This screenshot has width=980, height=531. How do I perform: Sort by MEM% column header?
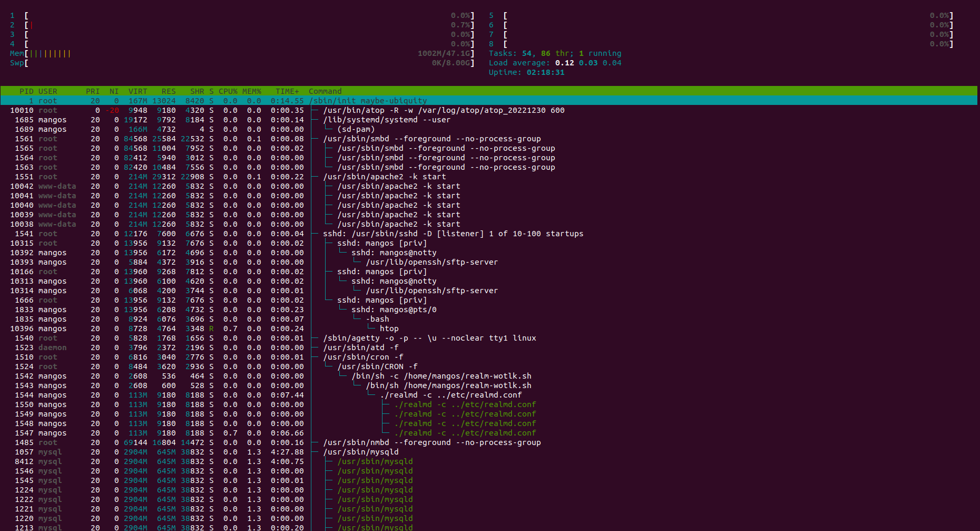pyautogui.click(x=252, y=91)
